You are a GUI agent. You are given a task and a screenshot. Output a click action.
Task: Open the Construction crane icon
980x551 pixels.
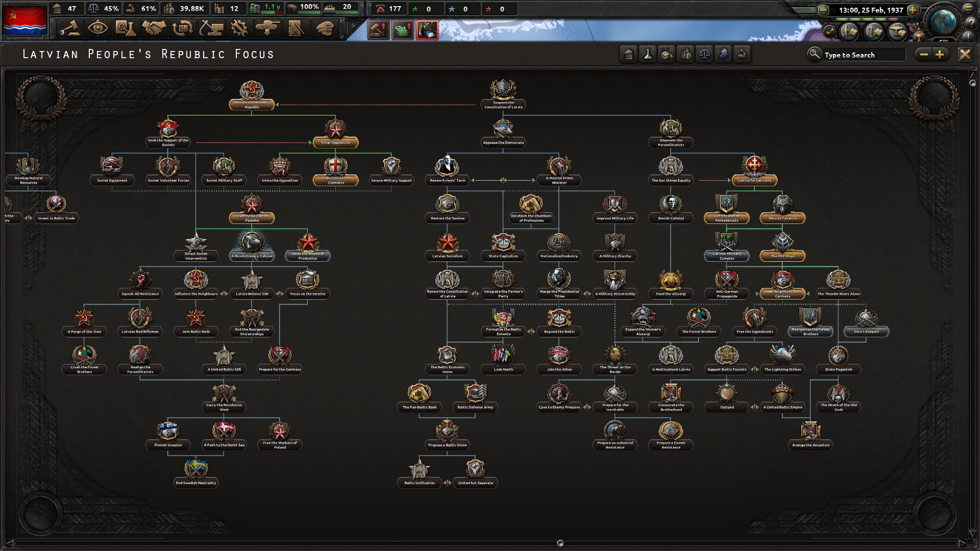click(x=211, y=28)
